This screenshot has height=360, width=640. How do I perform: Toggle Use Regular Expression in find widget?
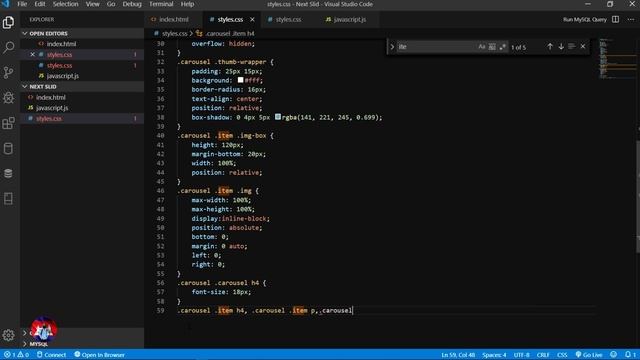click(503, 47)
